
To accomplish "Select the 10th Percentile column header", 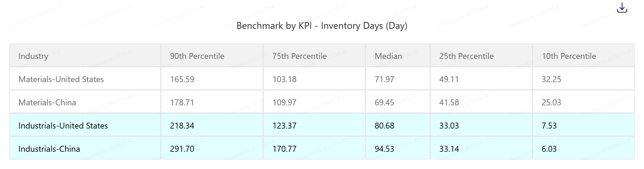I will point(569,56).
